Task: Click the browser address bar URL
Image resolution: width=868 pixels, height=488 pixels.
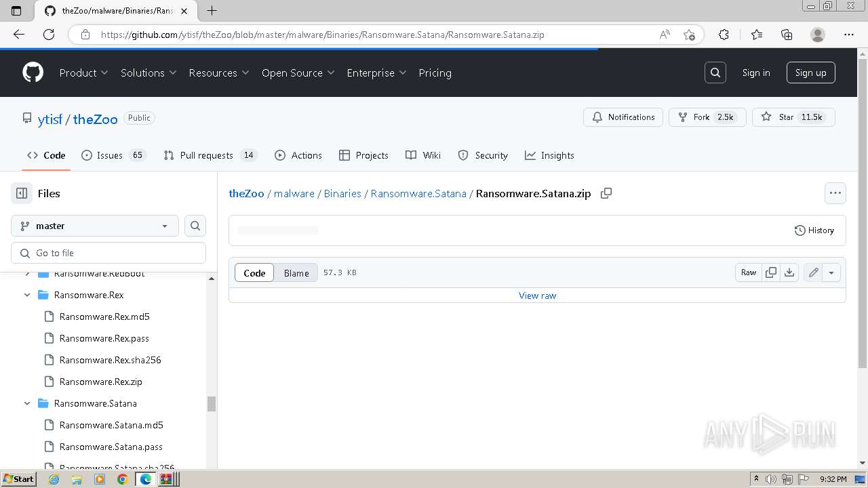Action: 322,35
